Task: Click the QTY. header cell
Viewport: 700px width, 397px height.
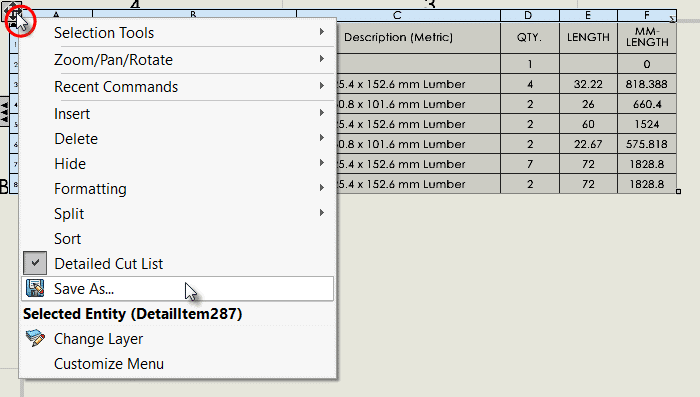Action: pyautogui.click(x=529, y=38)
